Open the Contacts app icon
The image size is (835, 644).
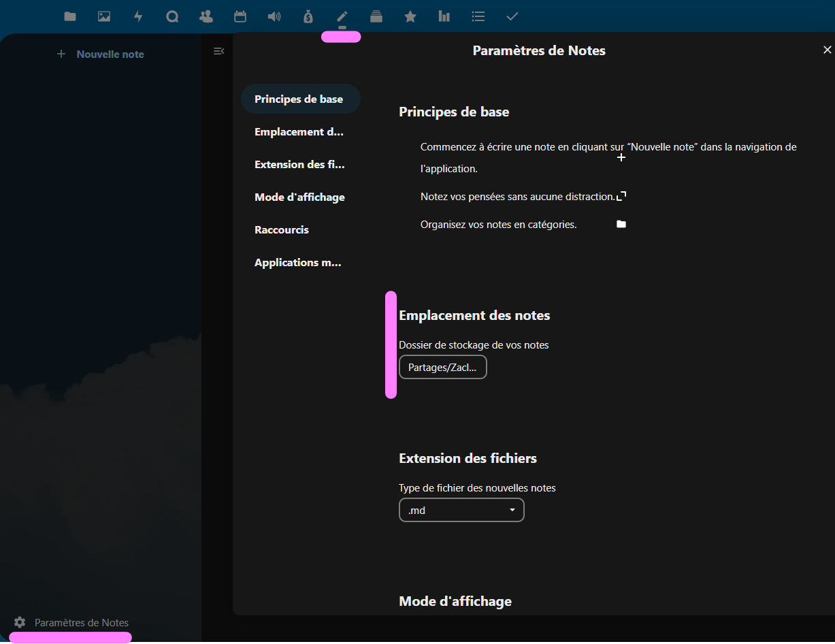(206, 16)
